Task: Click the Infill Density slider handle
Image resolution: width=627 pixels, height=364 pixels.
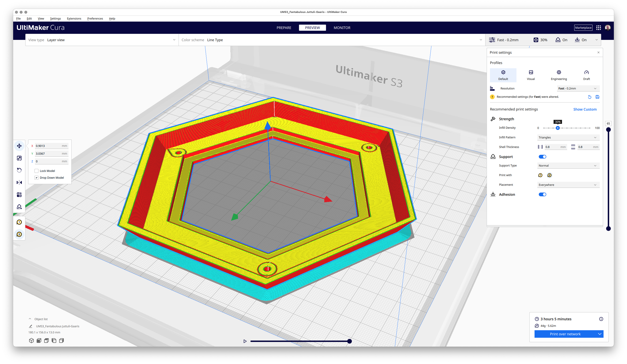Action: pyautogui.click(x=558, y=128)
